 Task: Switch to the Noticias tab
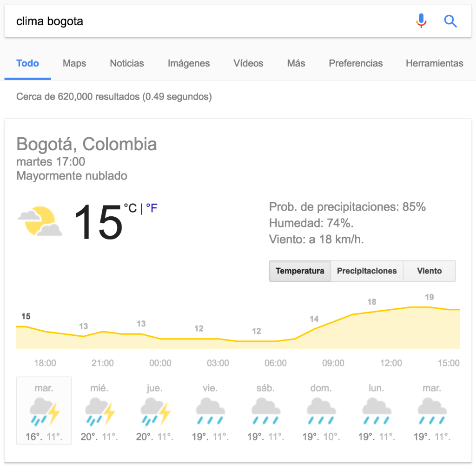[x=126, y=63]
